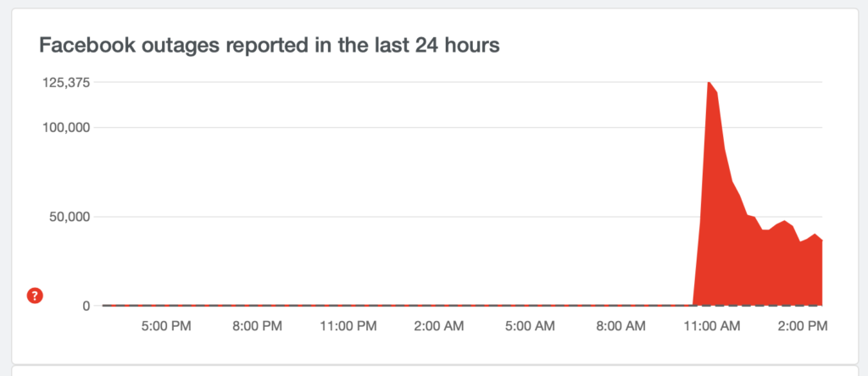Click the 50,000 horizontal gridline at mid-chart
Screen dimensions: 868x376
[424, 217]
